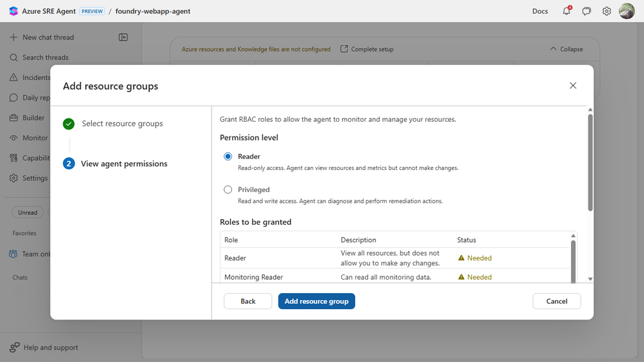
Task: Click the Help and support icon
Action: 14,348
